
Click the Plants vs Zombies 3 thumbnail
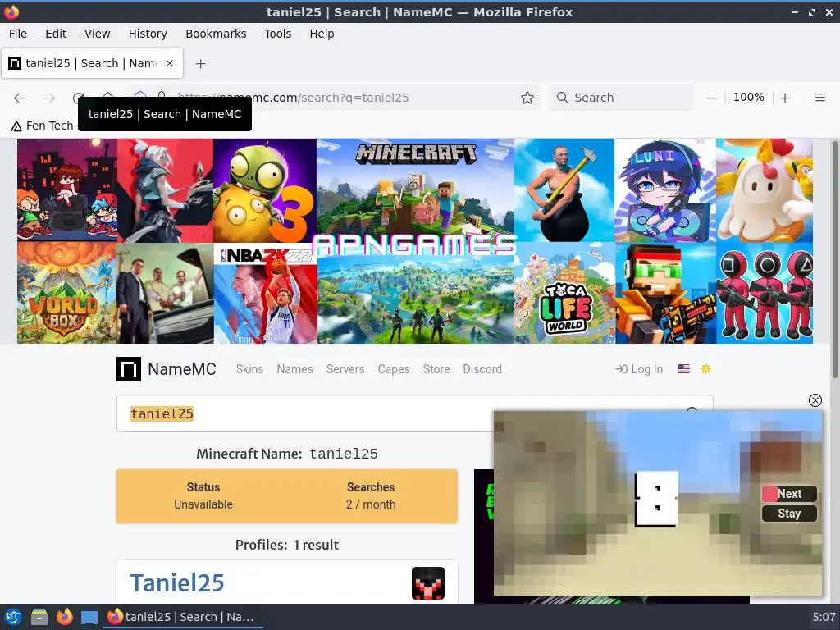[265, 190]
